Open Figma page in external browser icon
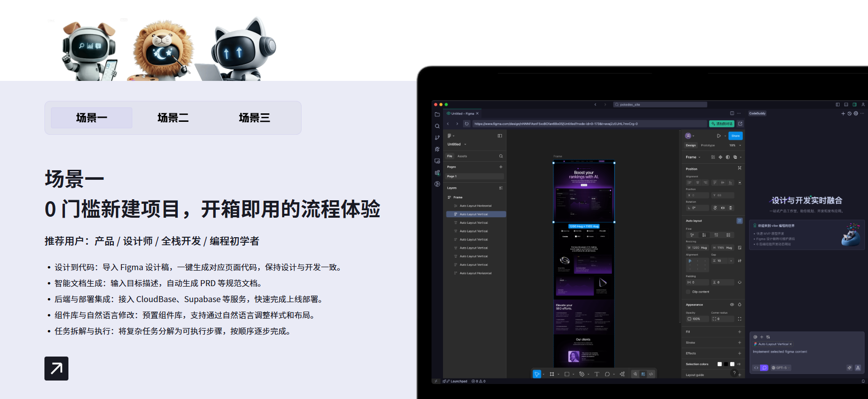The height and width of the screenshot is (399, 868). coord(740,124)
